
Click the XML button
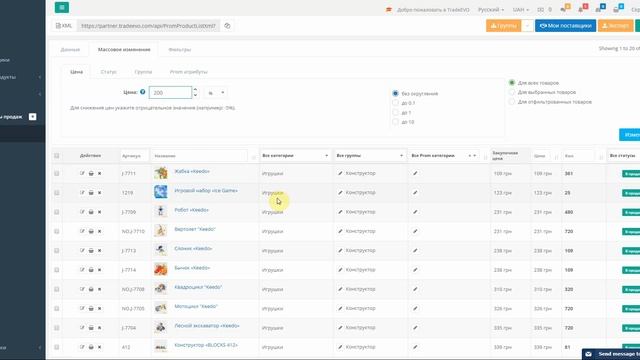(64, 26)
